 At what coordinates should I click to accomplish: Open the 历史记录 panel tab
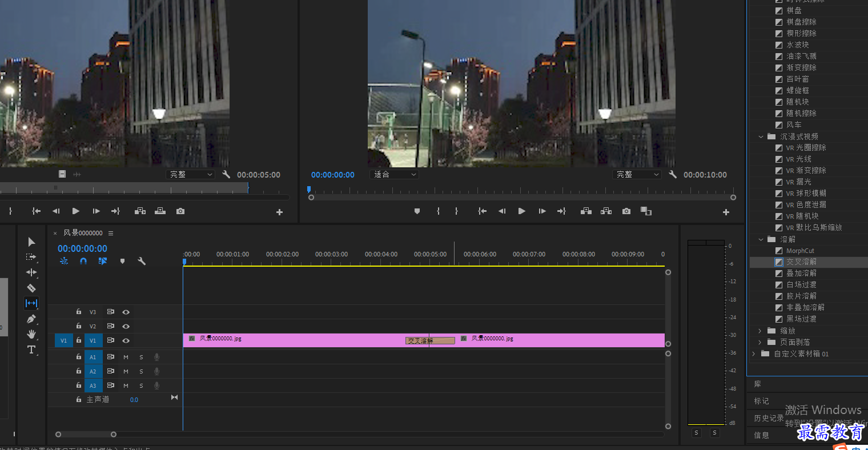click(769, 418)
